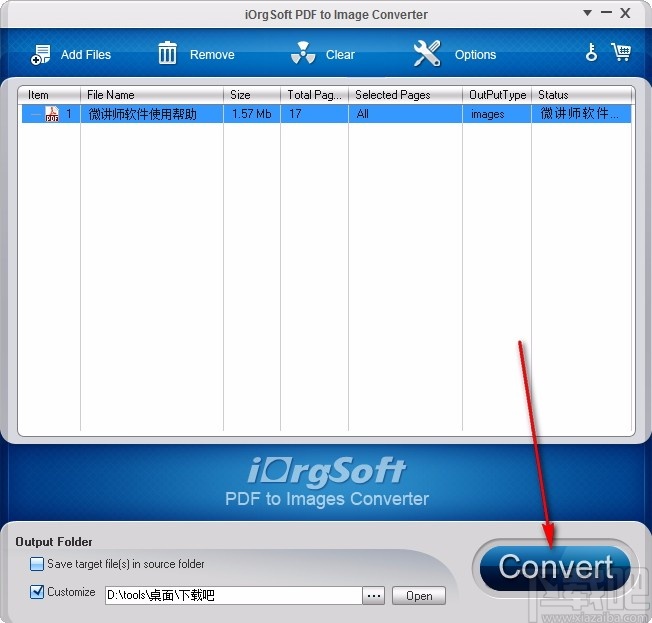Open purchase page via cart icon
The image size is (652, 623).
pyautogui.click(x=621, y=52)
